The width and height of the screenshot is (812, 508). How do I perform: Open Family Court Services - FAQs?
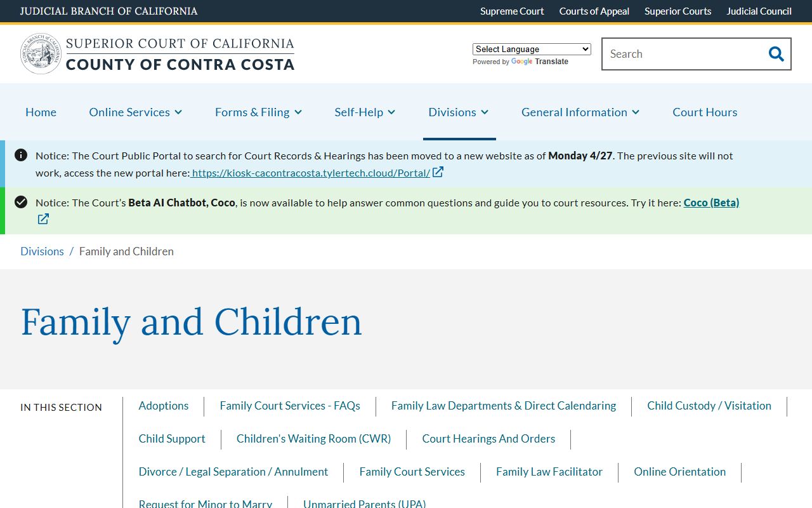coord(290,406)
